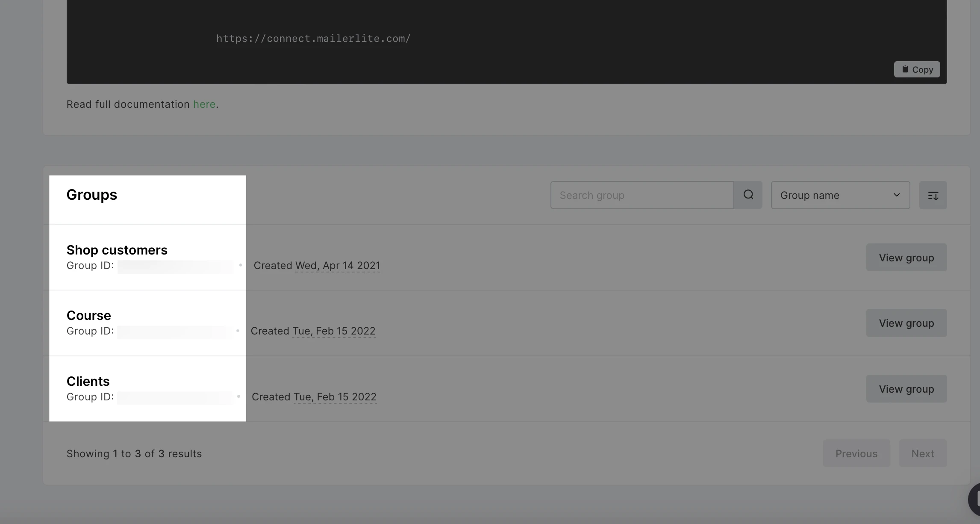View group for Course
This screenshot has height=524, width=980.
coord(906,323)
